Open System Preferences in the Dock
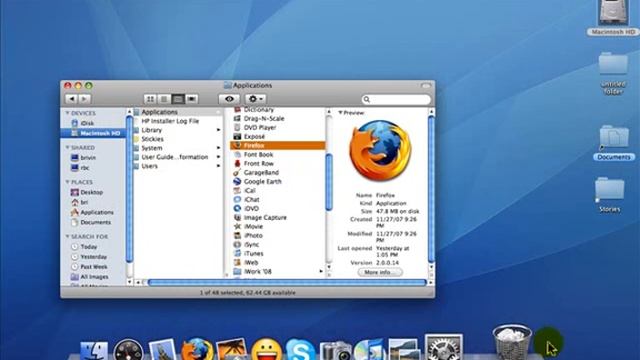The image size is (640, 360). pos(443,348)
